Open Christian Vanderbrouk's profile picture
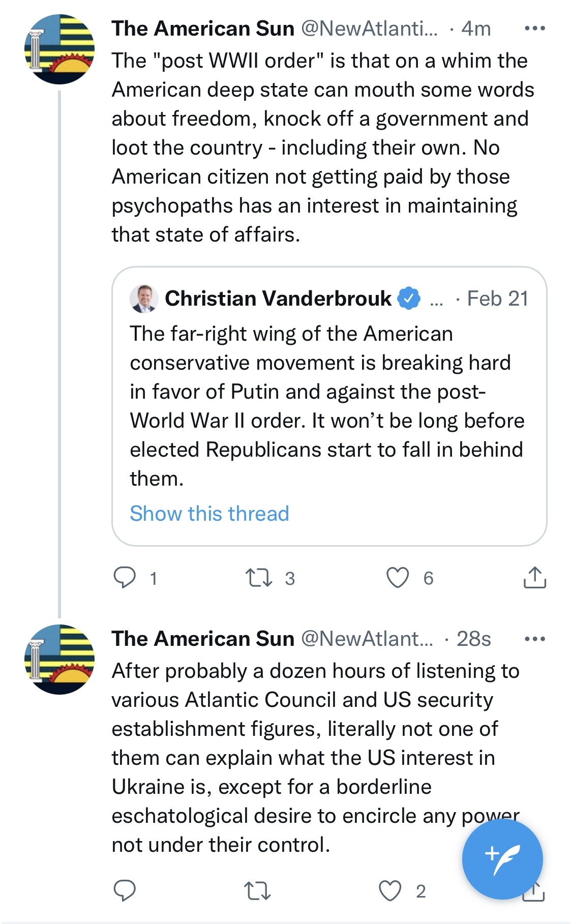The image size is (572, 924). (144, 299)
